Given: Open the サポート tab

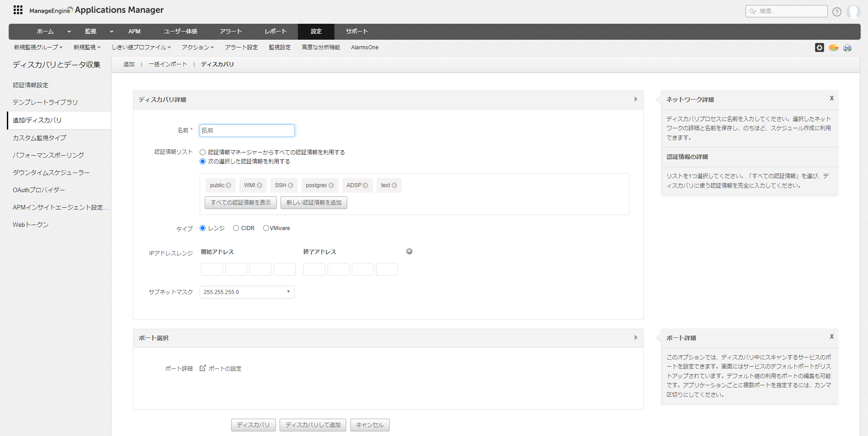Looking at the screenshot, I should [357, 32].
